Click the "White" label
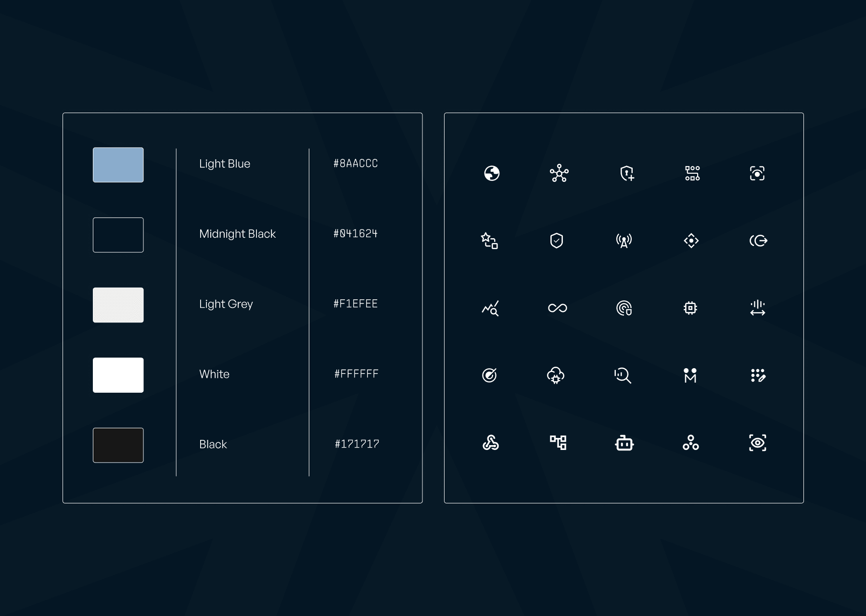The image size is (866, 616). (x=215, y=374)
